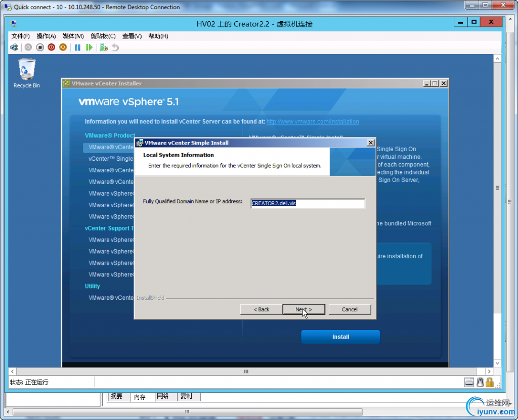Click the orange Save state power icon
This screenshot has width=518, height=420.
(x=63, y=48)
